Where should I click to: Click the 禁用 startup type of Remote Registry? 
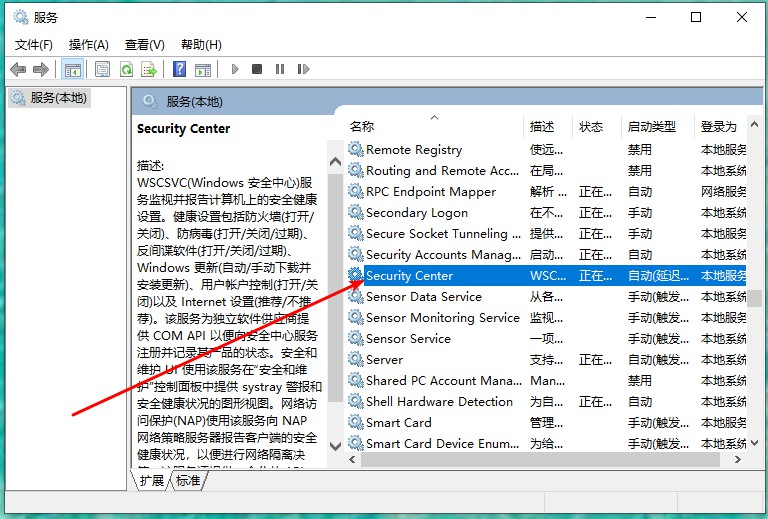point(640,149)
